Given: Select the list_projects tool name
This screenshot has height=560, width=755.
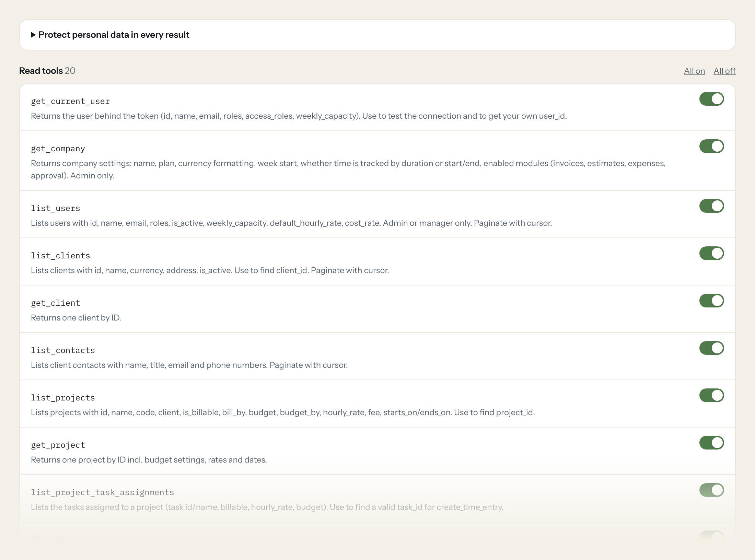Looking at the screenshot, I should [x=63, y=398].
